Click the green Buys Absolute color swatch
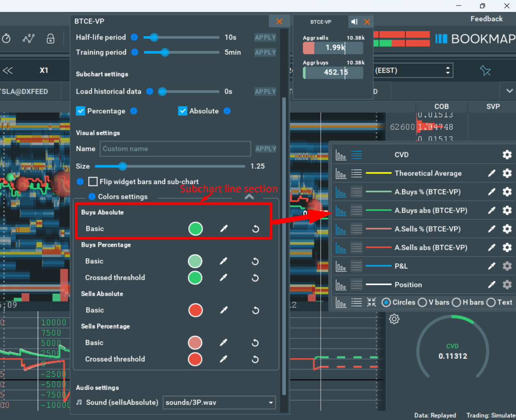This screenshot has width=516, height=420. pos(195,228)
